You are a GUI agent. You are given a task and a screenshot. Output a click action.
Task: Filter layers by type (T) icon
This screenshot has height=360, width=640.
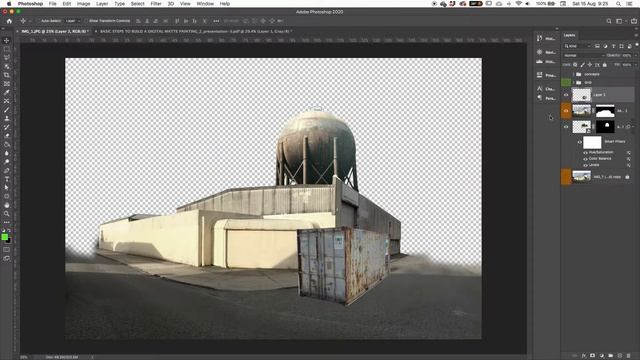(613, 46)
